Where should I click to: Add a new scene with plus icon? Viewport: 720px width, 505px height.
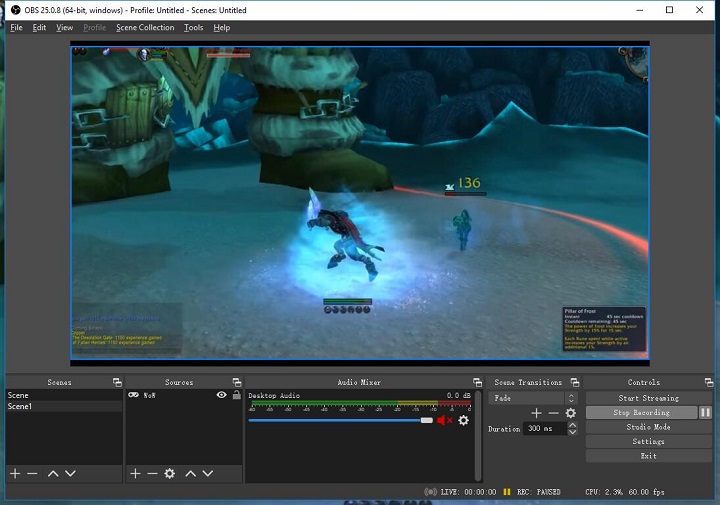click(x=15, y=473)
